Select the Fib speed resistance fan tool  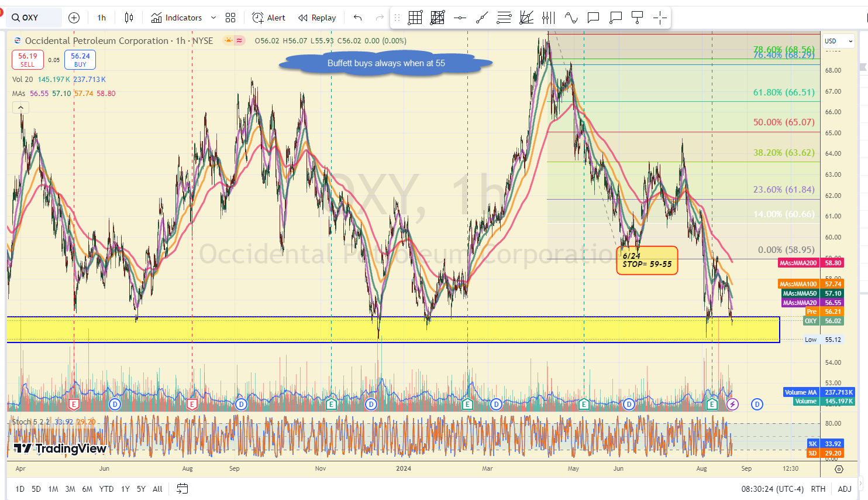point(526,18)
